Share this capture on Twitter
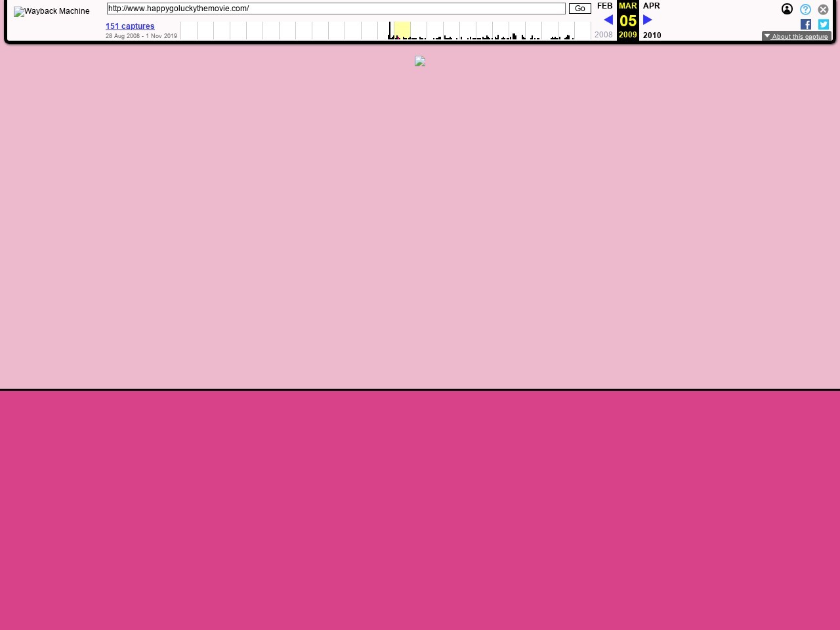Image resolution: width=840 pixels, height=630 pixels. 823,24
